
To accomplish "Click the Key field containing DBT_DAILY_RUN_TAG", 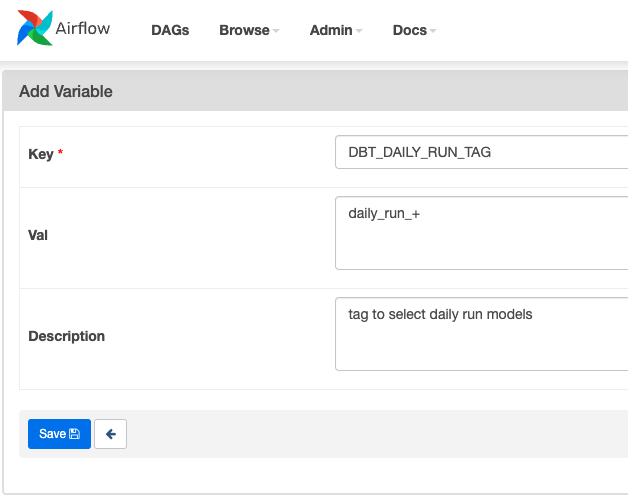I will pos(481,152).
